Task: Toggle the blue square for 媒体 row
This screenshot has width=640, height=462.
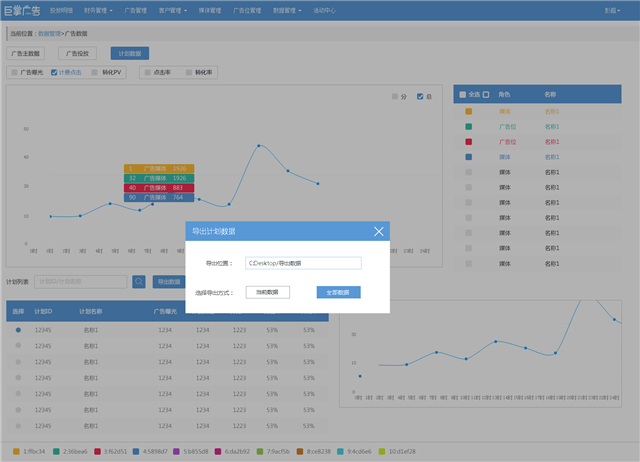Action: [x=469, y=157]
